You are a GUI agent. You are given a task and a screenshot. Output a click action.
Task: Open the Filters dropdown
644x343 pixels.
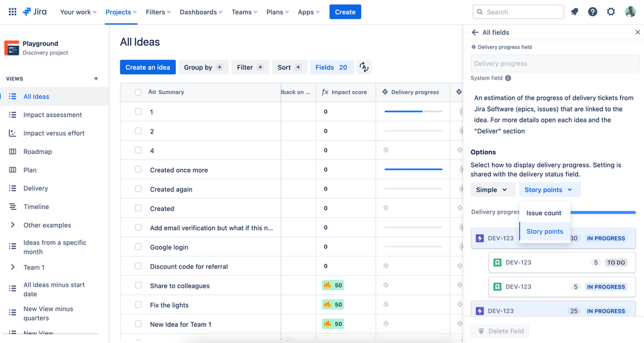click(158, 12)
